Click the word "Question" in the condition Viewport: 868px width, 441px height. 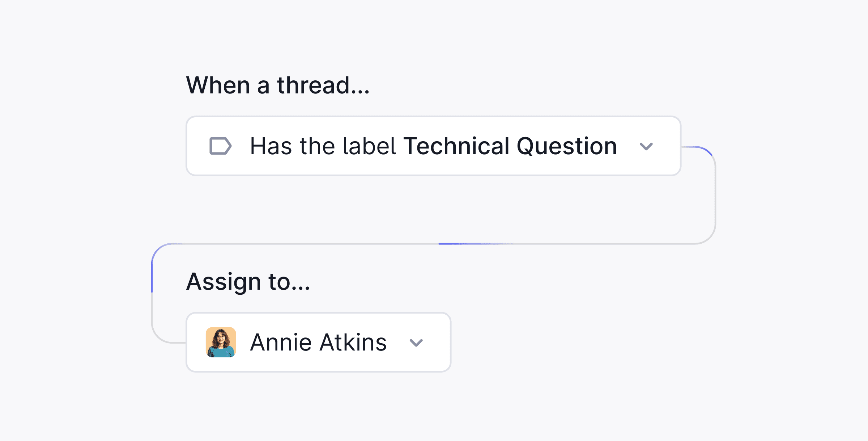pos(567,146)
